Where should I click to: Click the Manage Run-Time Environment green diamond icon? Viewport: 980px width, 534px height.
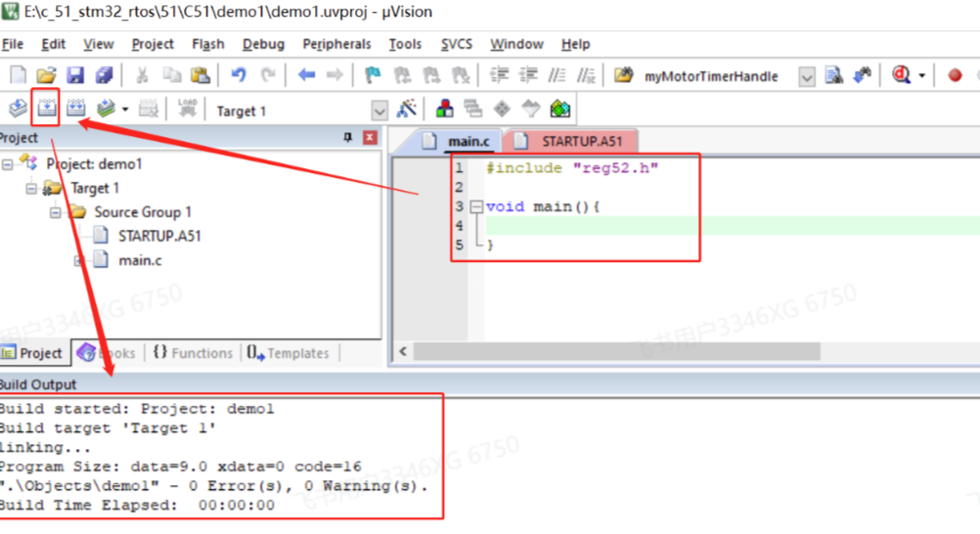point(502,109)
